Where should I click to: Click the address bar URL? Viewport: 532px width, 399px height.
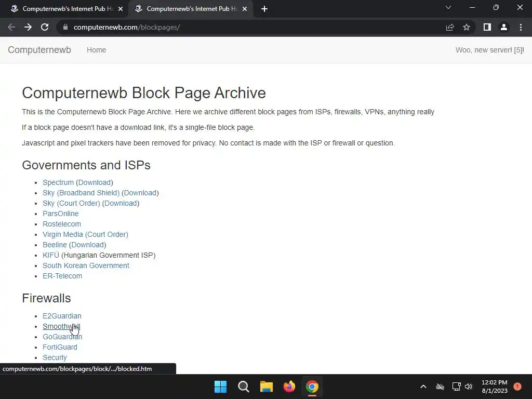tap(127, 27)
